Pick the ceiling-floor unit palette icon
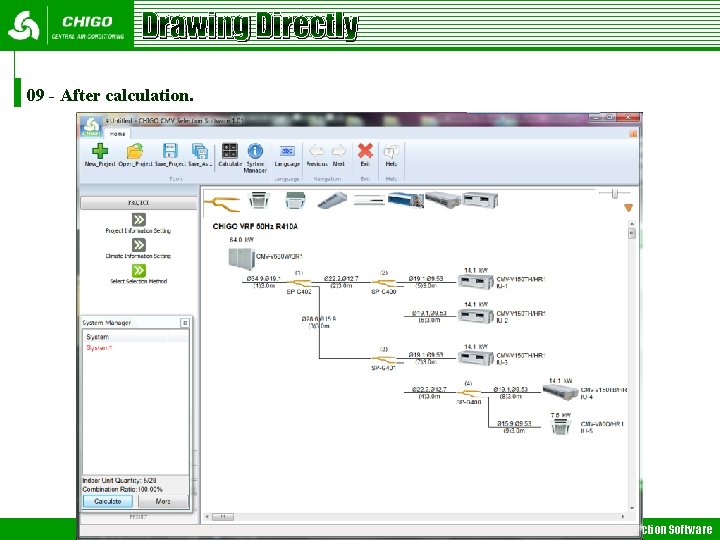The height and width of the screenshot is (540, 720). (x=332, y=200)
